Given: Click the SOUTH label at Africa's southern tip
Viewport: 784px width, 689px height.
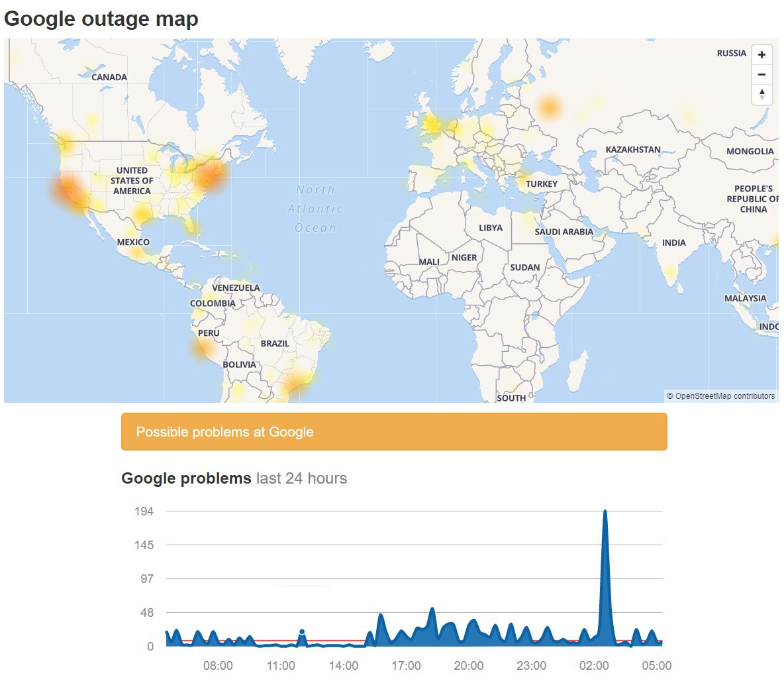Looking at the screenshot, I should [511, 397].
